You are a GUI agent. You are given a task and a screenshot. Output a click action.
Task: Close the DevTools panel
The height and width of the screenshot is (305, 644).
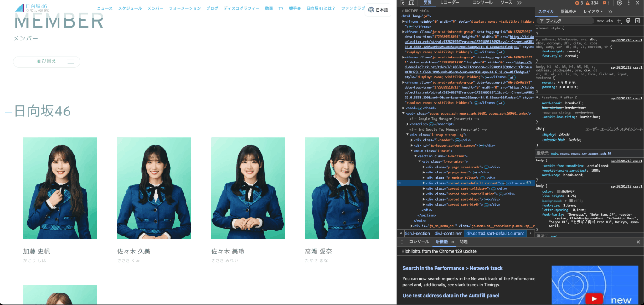[638, 3]
